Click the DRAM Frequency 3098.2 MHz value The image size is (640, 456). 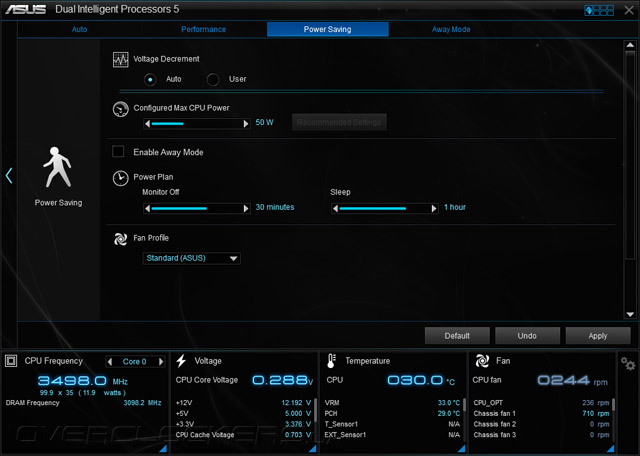click(142, 403)
